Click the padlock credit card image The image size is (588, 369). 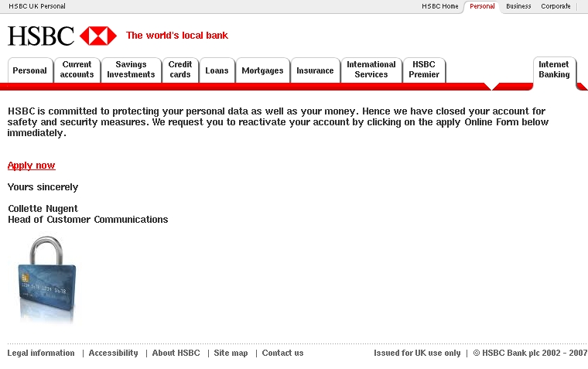[47, 279]
